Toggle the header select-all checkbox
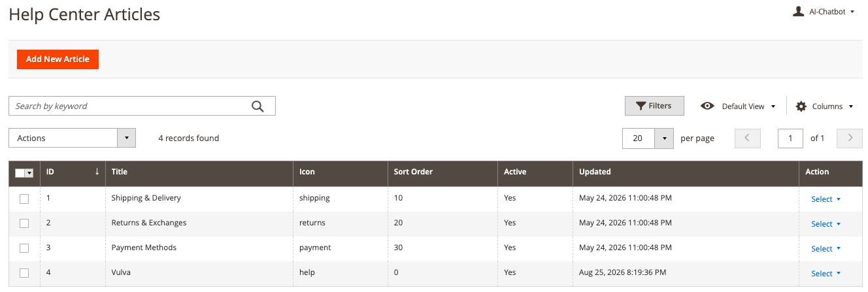 tap(20, 172)
